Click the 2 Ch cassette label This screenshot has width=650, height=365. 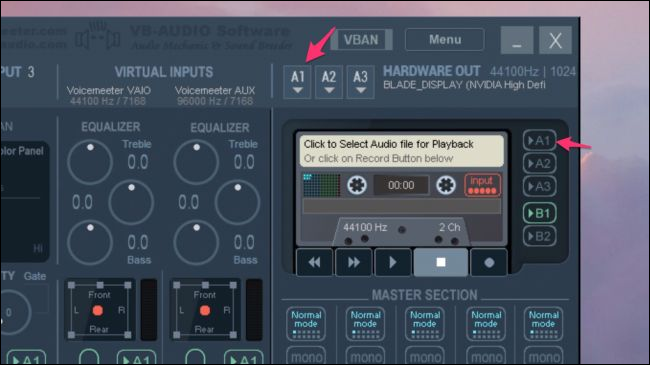(449, 227)
